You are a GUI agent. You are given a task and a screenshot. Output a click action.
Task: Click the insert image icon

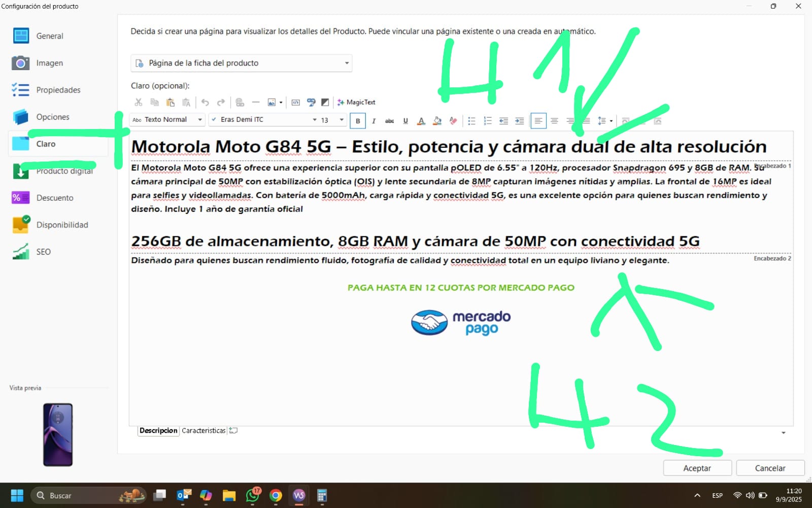click(272, 102)
